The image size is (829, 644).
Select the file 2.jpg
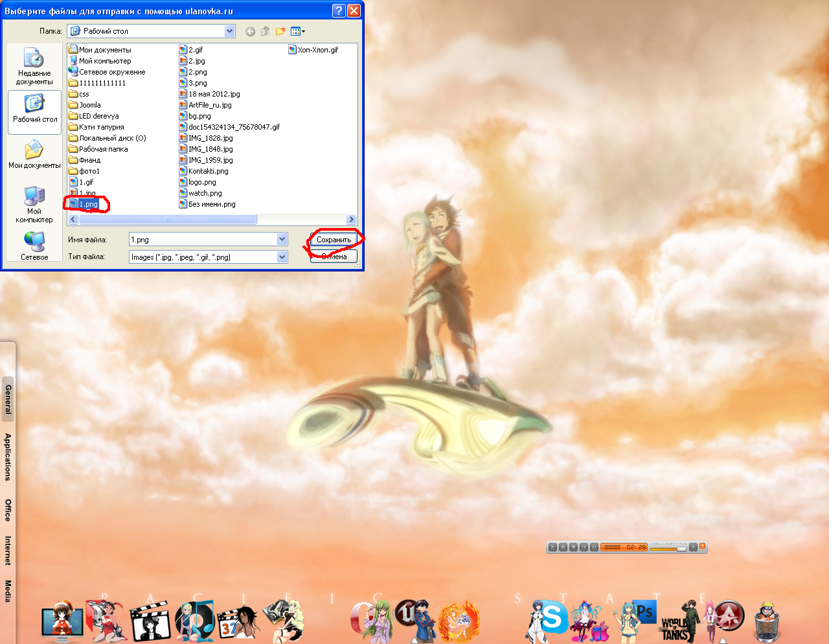(x=192, y=61)
